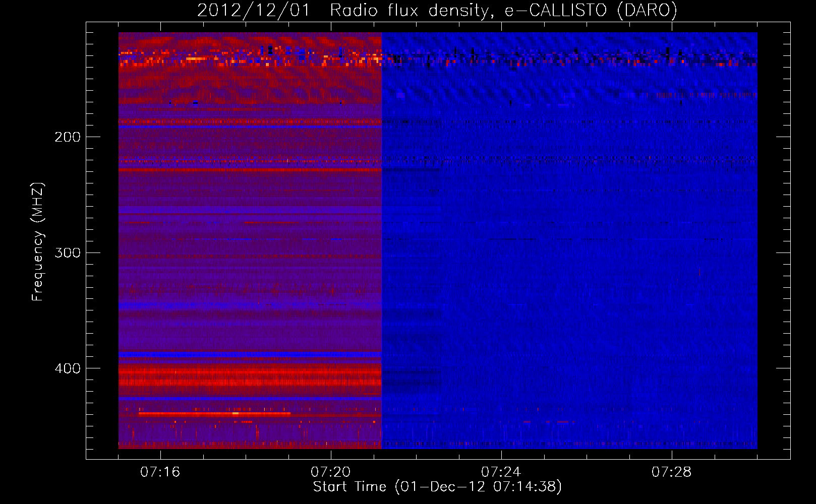Click the '07:24' time axis label

click(x=501, y=472)
